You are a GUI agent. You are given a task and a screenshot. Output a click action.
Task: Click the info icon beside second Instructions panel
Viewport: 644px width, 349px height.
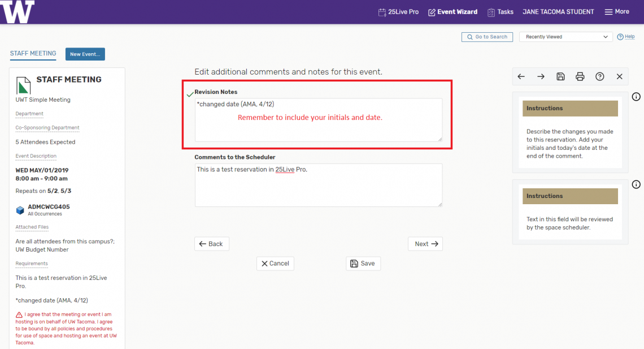pyautogui.click(x=636, y=184)
